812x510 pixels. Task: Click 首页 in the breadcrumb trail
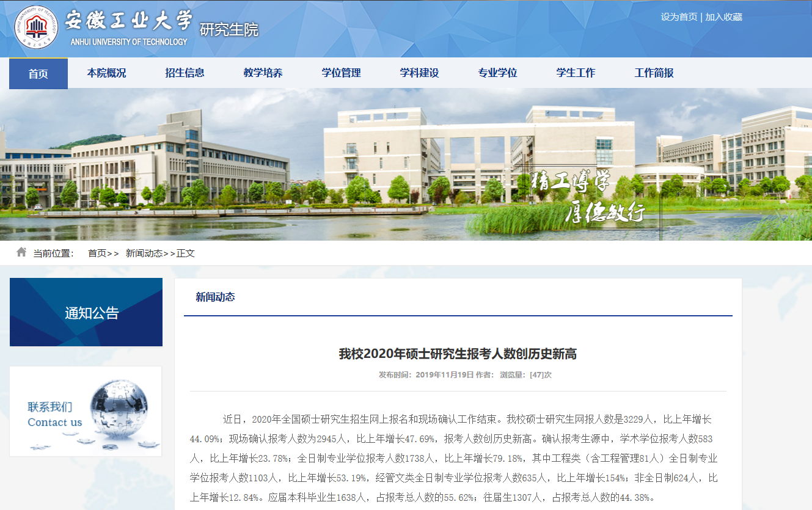point(97,253)
